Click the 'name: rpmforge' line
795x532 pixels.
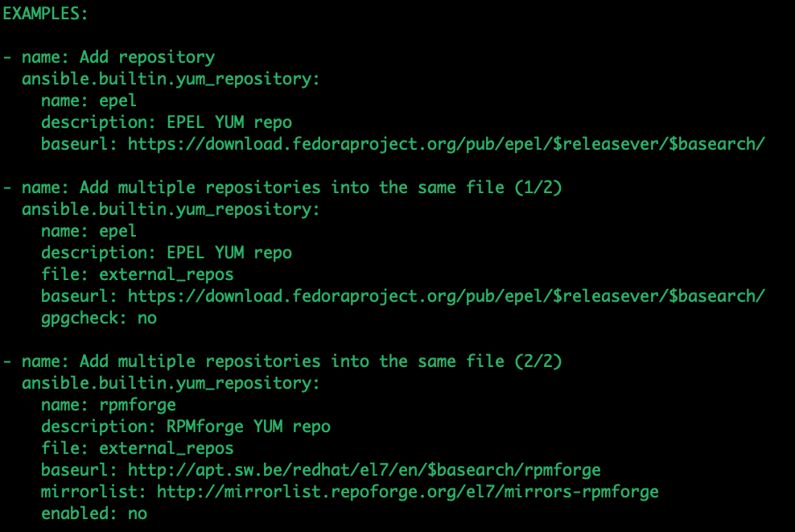(109, 405)
